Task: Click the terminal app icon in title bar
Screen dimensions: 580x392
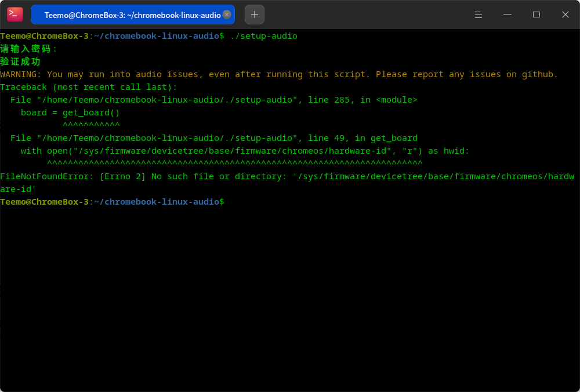Action: coord(15,14)
